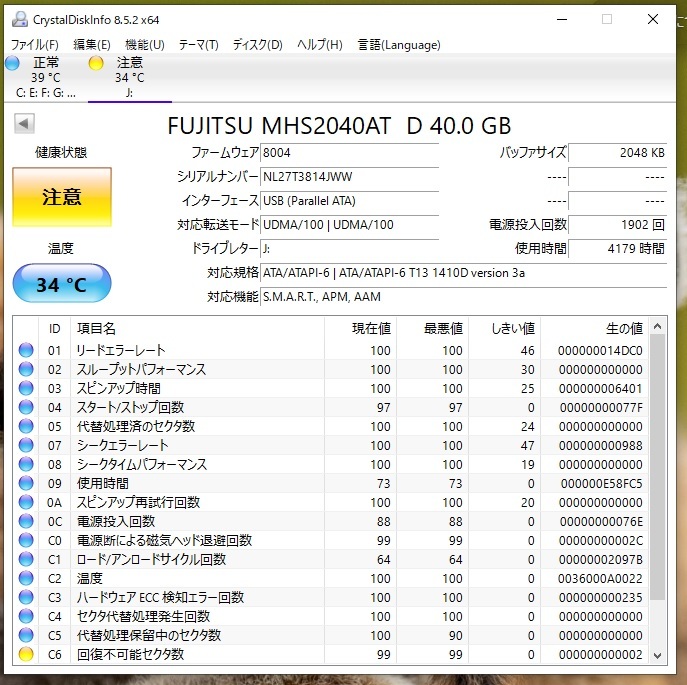Click the SMART list vertical scrollbar thumb
687x685 pixels.
[x=657, y=467]
